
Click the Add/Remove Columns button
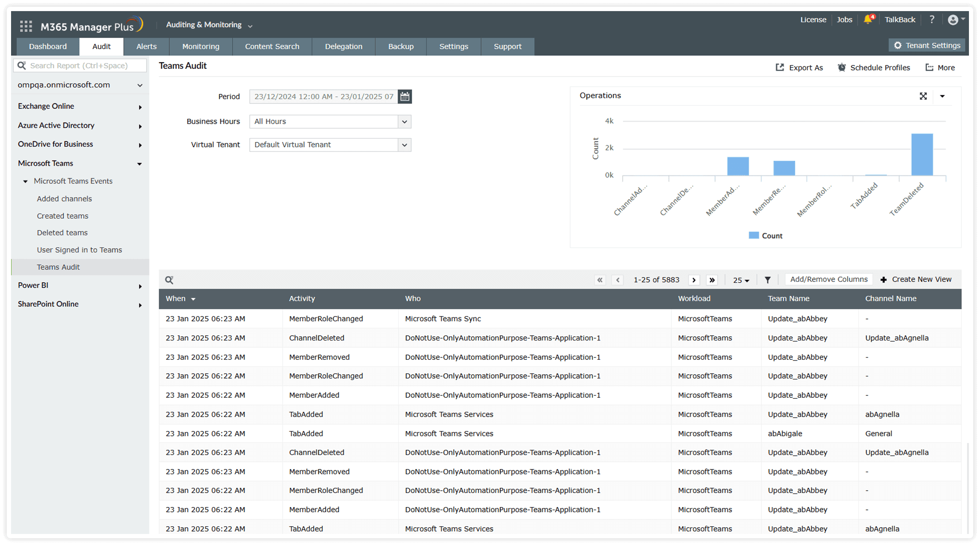tap(828, 279)
